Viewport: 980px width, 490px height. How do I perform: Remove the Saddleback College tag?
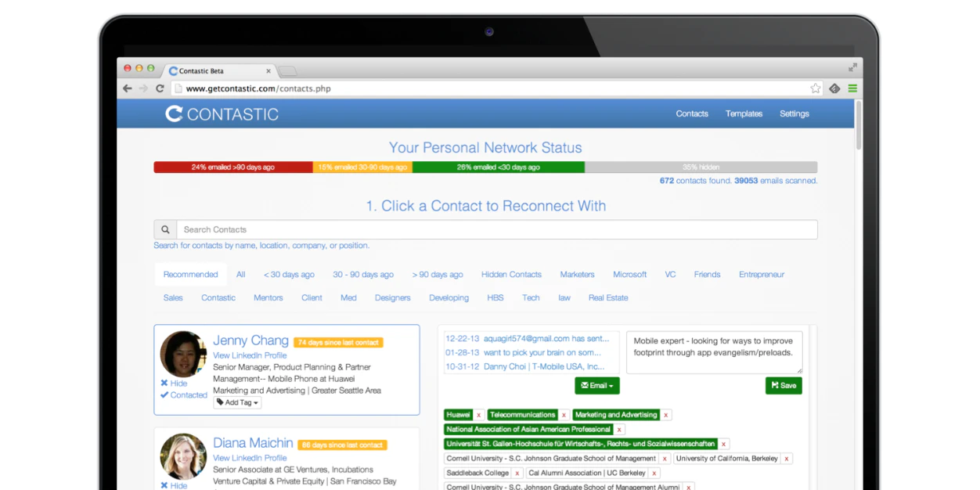tap(517, 473)
